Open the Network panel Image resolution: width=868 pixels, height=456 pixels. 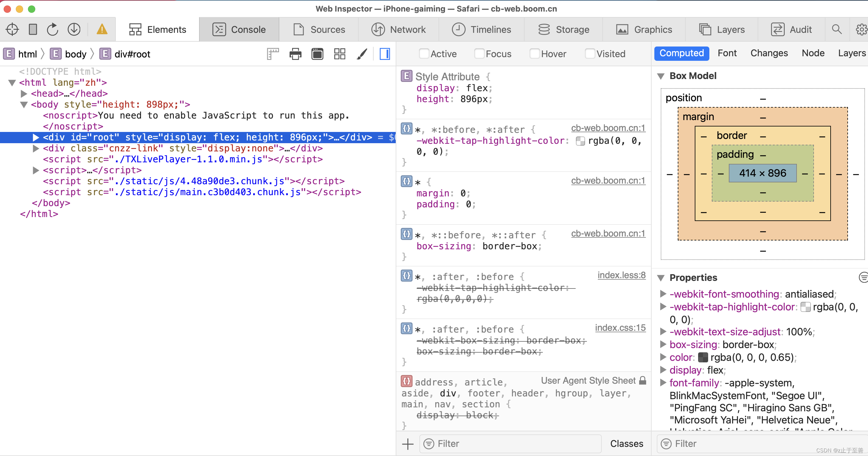coord(401,29)
